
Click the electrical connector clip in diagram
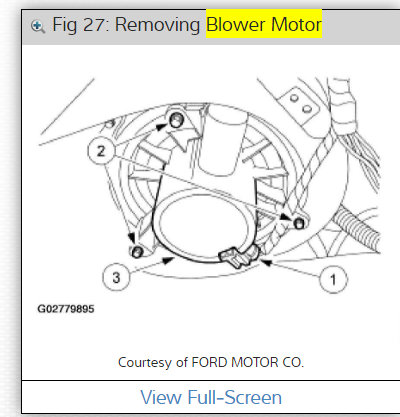point(239,257)
